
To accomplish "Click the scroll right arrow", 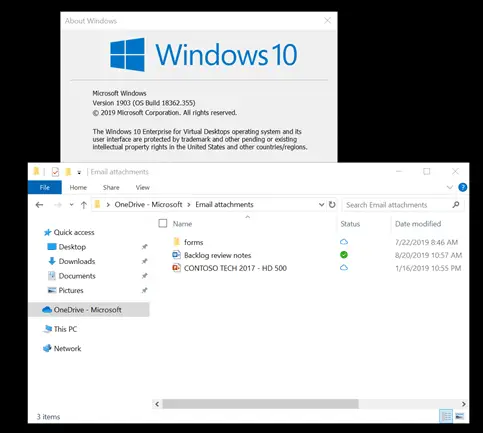I will pos(464,404).
